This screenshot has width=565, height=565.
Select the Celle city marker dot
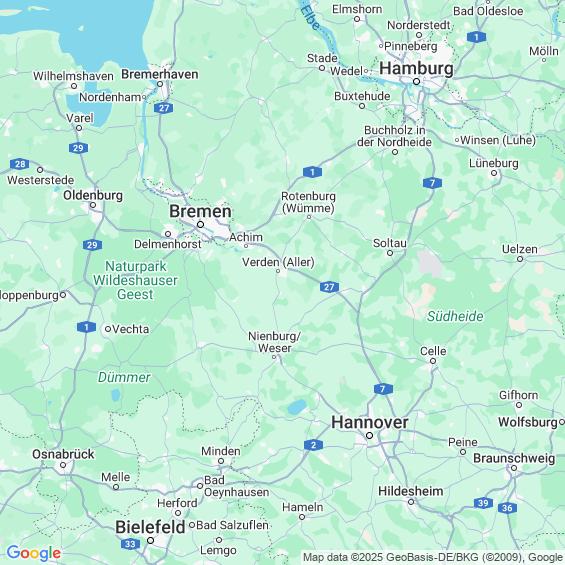pyautogui.click(x=433, y=361)
